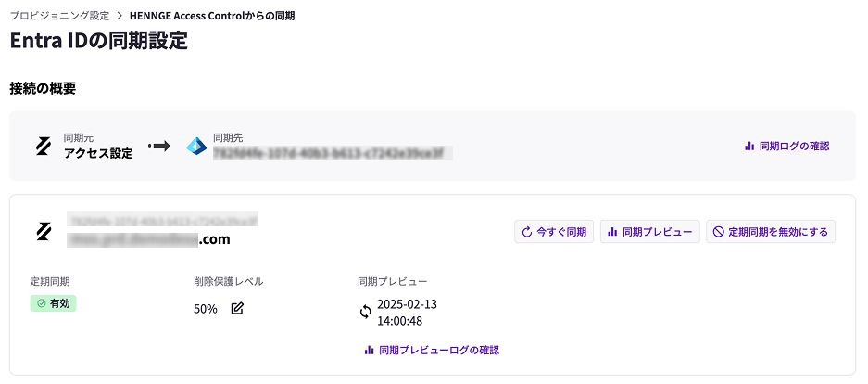Click the 50% deletion protection value
The width and height of the screenshot is (868, 384).
pos(206,309)
